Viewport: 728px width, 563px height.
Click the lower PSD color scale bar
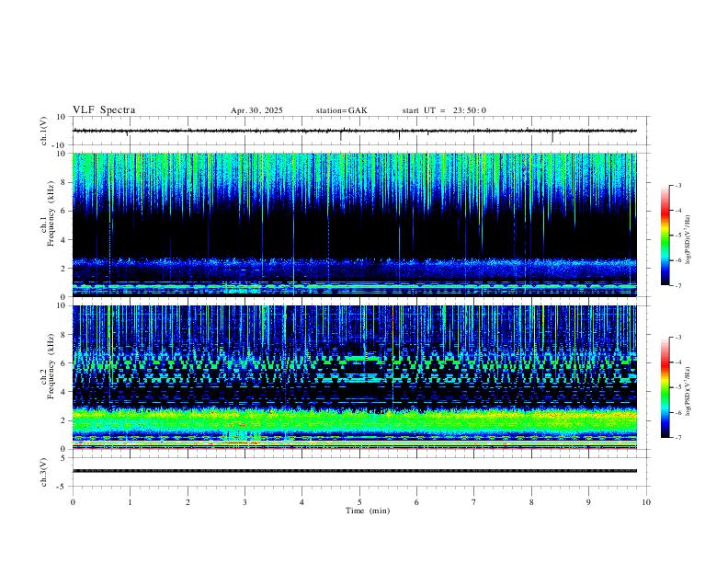point(665,387)
